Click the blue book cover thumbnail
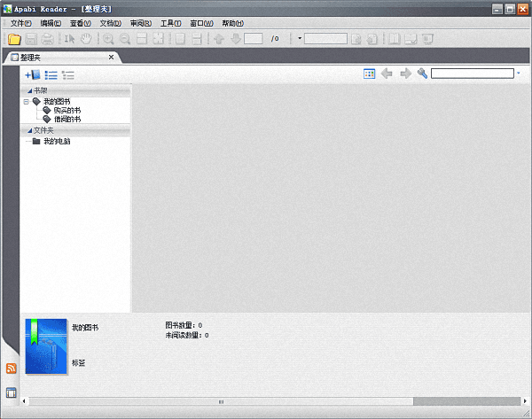Image resolution: width=532 pixels, height=419 pixels. (x=46, y=346)
